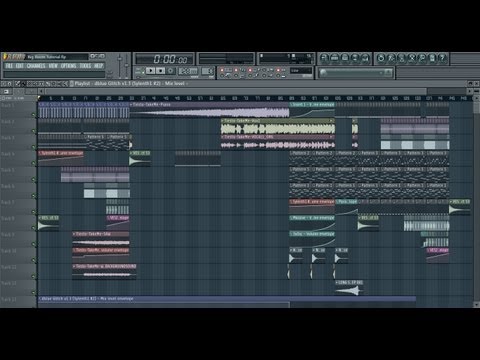Open the View Playlist shortcut icon
The width and height of the screenshot is (480, 360).
click(324, 58)
